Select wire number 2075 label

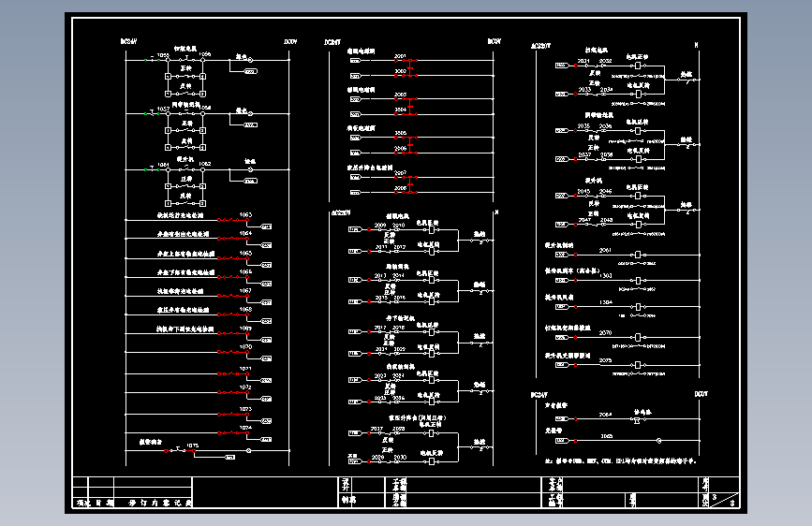(605, 360)
